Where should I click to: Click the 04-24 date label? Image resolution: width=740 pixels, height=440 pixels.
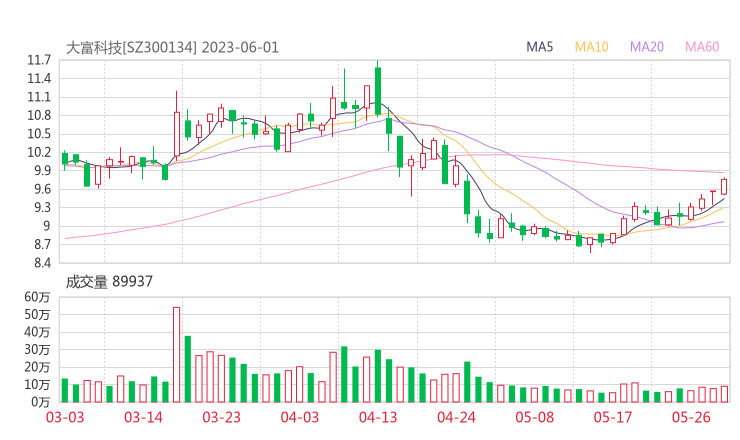click(x=456, y=417)
